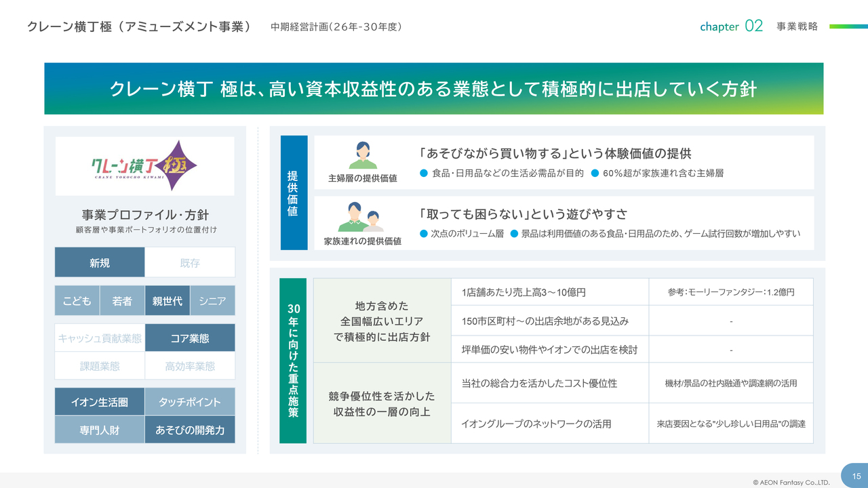The height and width of the screenshot is (488, 868).
Task: Click the blue bullet before 60%超
Action: pos(595,173)
